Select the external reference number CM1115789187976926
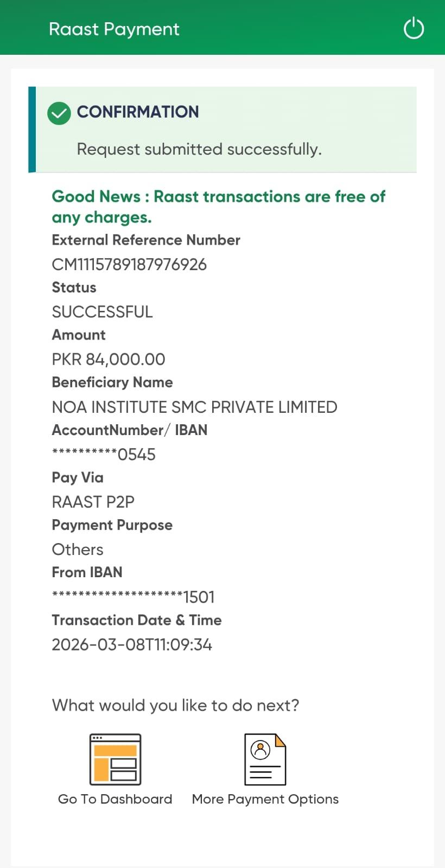The height and width of the screenshot is (868, 445). (129, 265)
